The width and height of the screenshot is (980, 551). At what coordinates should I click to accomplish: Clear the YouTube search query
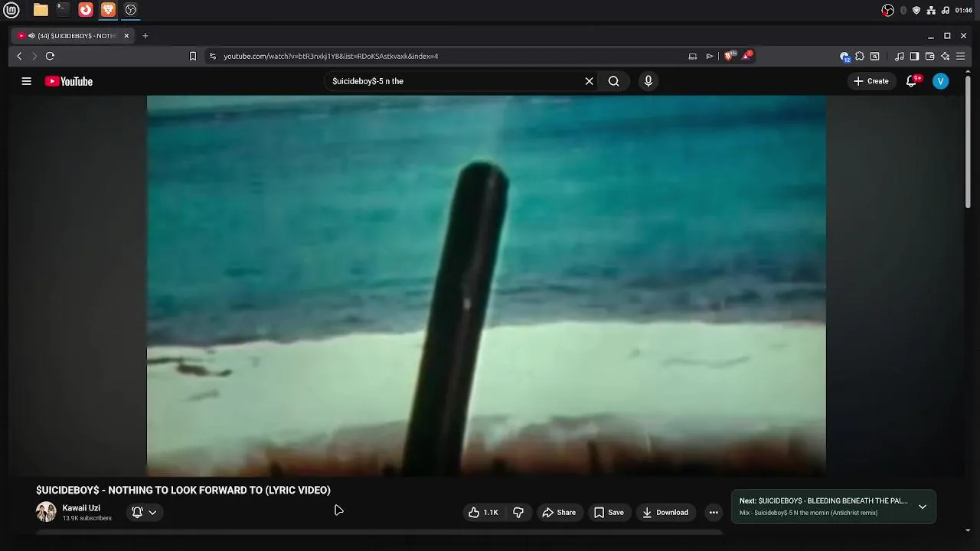click(590, 81)
